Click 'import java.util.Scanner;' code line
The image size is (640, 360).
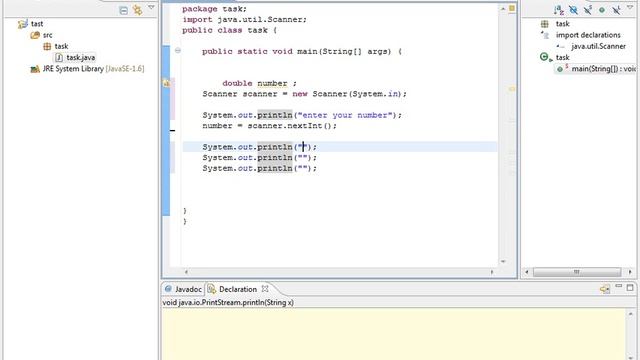(x=244, y=19)
